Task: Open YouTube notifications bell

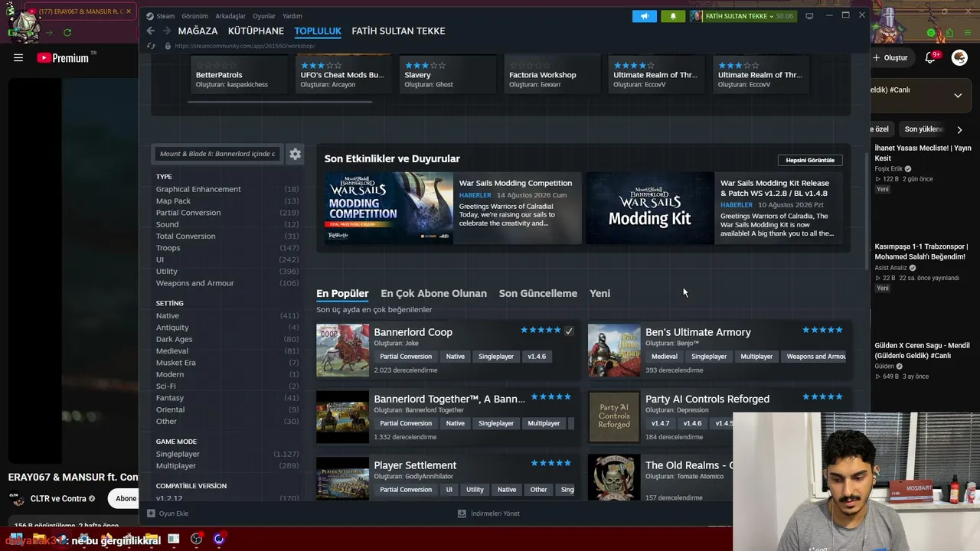Action: tap(932, 57)
